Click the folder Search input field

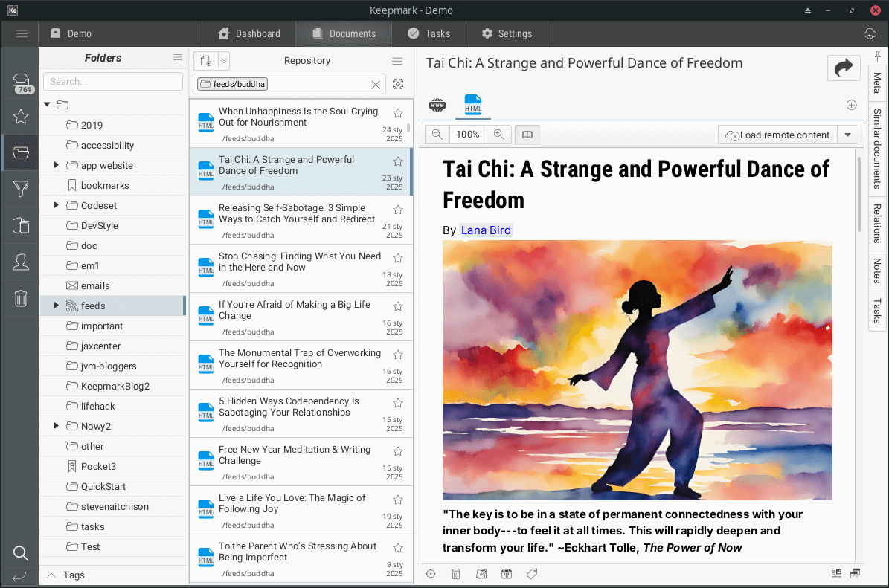112,81
